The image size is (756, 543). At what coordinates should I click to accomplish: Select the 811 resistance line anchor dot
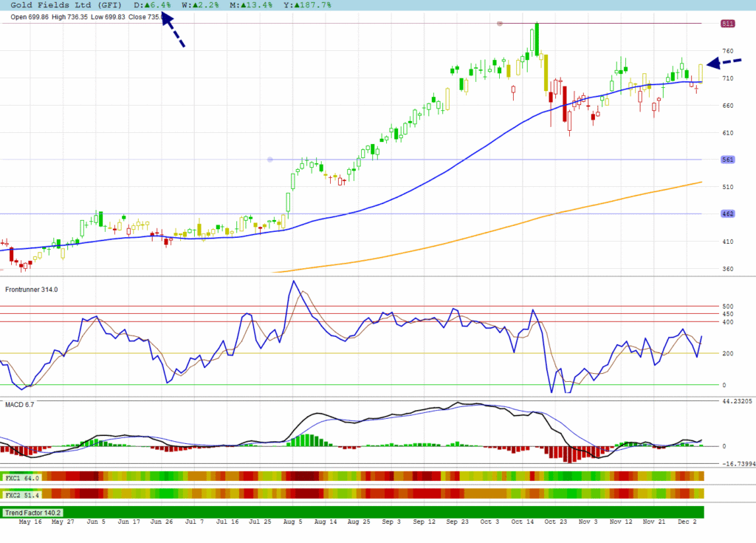pos(500,24)
